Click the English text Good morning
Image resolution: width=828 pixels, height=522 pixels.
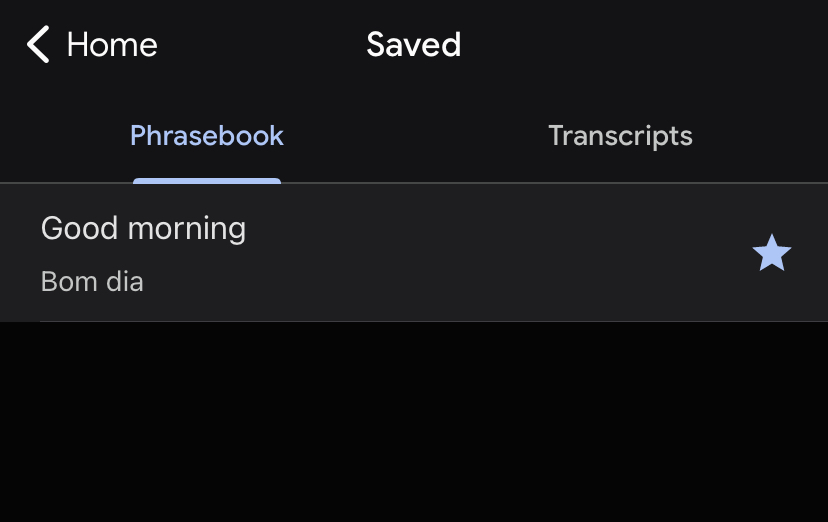tap(143, 228)
